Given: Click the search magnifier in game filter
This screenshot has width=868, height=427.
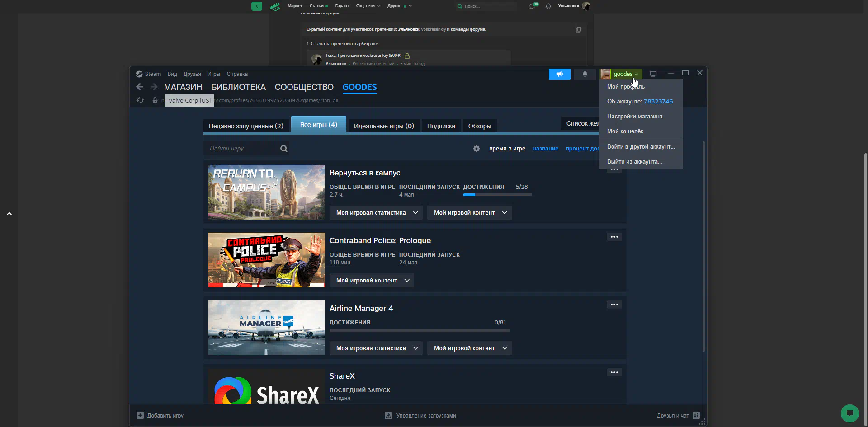Looking at the screenshot, I should (x=283, y=149).
